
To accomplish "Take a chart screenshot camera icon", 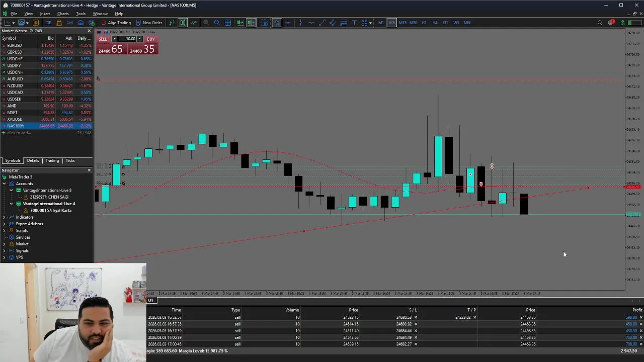I will (265, 23).
